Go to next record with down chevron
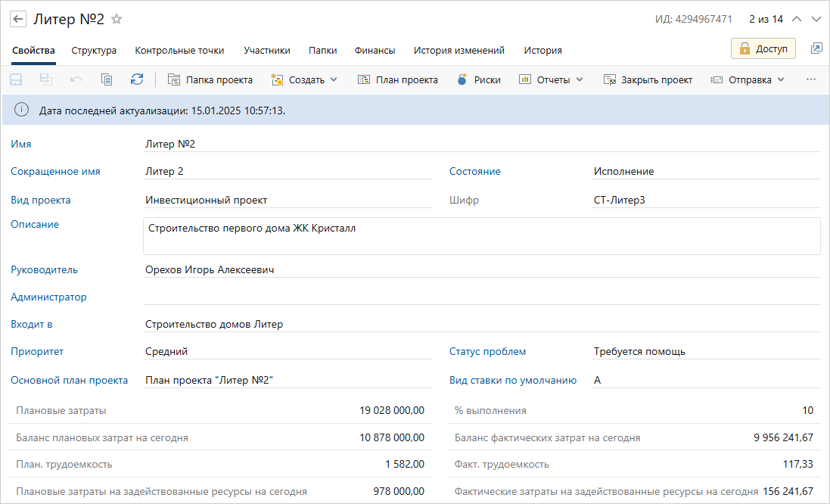 click(x=816, y=19)
